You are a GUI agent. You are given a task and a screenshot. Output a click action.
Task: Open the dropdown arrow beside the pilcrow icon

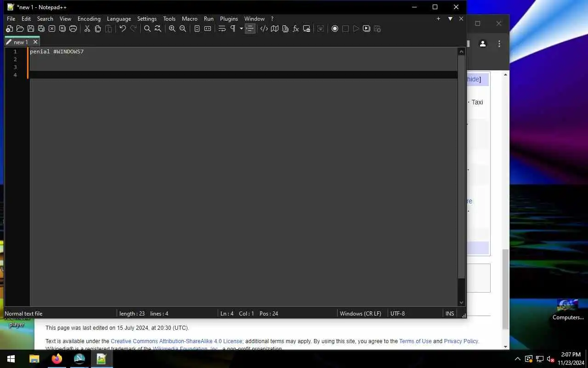[241, 29]
